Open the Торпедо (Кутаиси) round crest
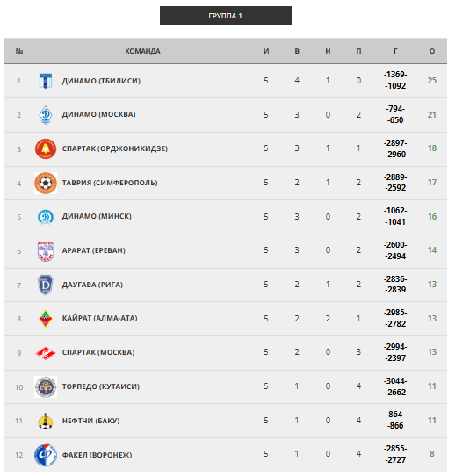 (x=46, y=387)
